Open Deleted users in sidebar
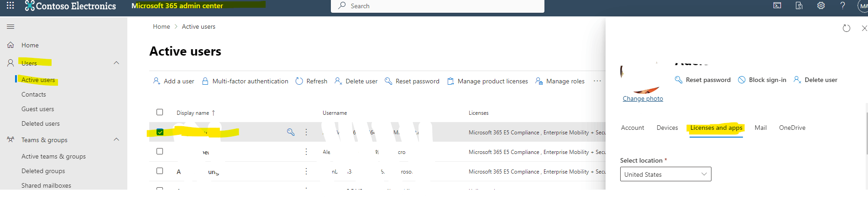868x210 pixels. click(40, 123)
